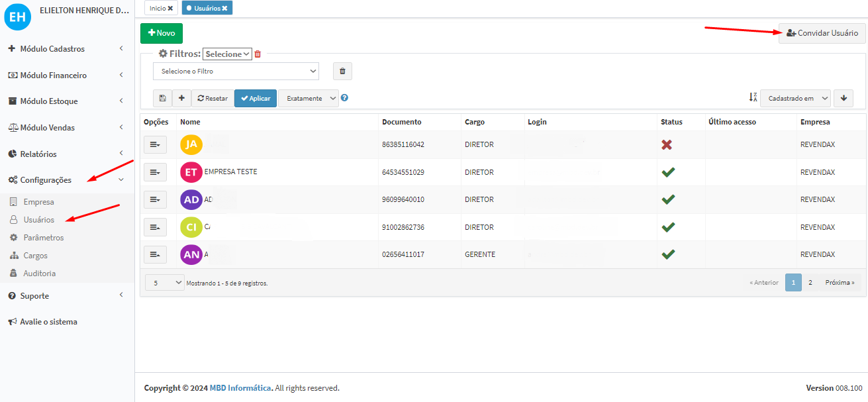This screenshot has width=868, height=402.
Task: Click the blue help question mark icon
Action: point(344,98)
